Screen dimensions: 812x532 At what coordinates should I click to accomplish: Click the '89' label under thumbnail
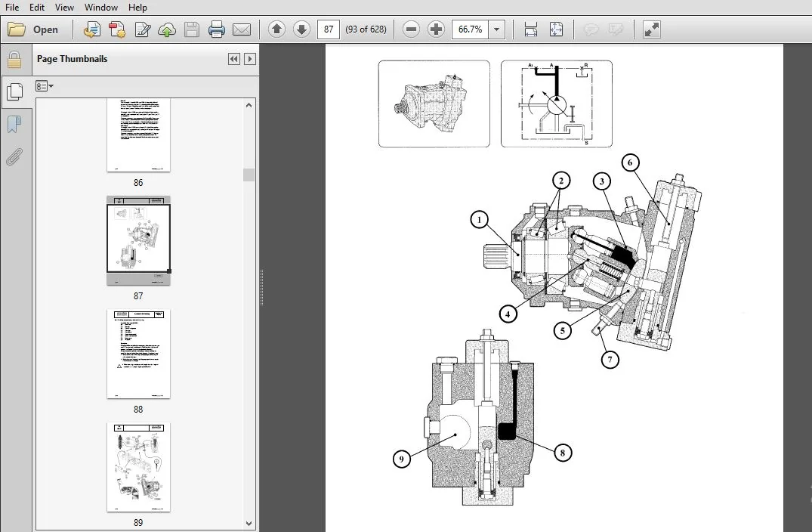click(x=138, y=523)
